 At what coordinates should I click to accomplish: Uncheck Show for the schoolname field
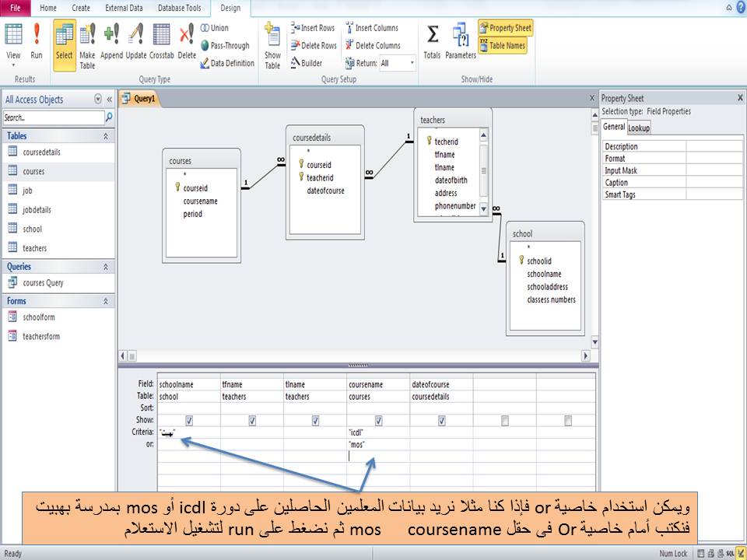pos(188,420)
